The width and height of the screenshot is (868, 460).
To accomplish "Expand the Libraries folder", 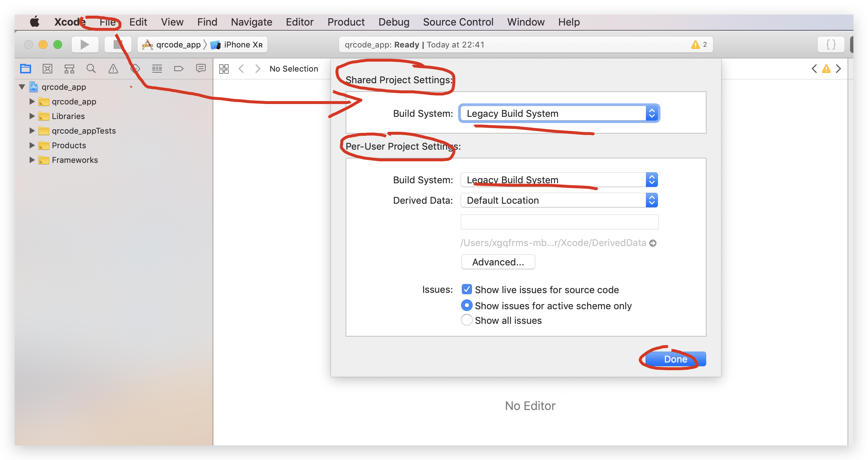I will click(32, 116).
